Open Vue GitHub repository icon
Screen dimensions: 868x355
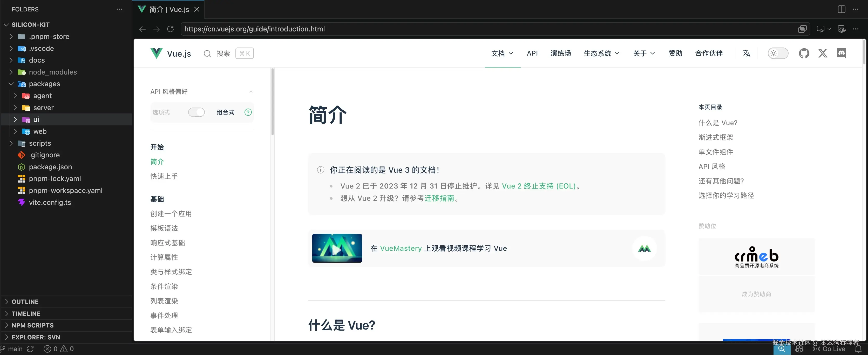804,53
